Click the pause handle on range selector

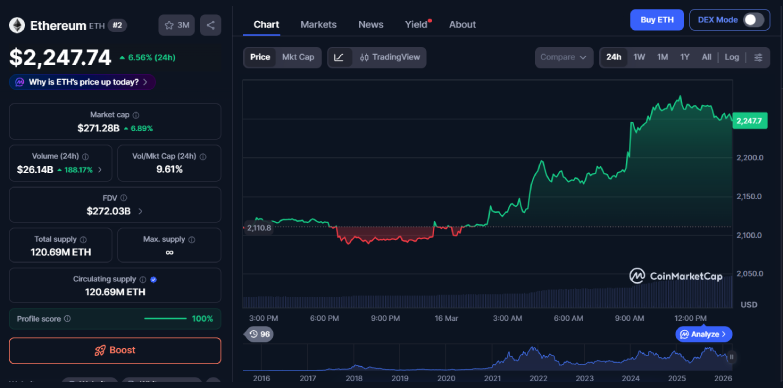(732, 357)
